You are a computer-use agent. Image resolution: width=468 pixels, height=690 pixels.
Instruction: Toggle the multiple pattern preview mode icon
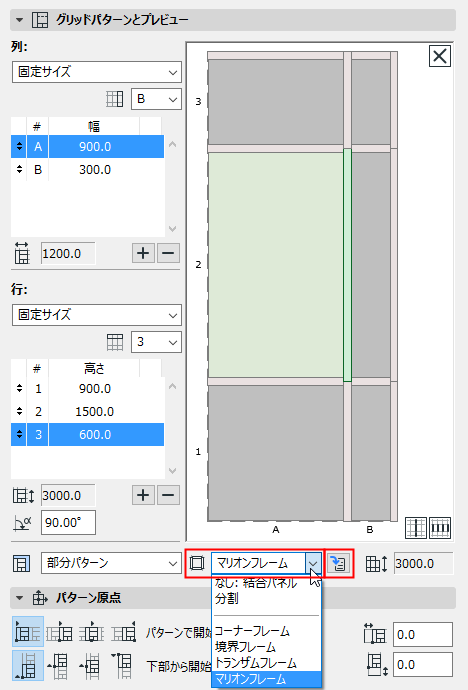(x=440, y=528)
